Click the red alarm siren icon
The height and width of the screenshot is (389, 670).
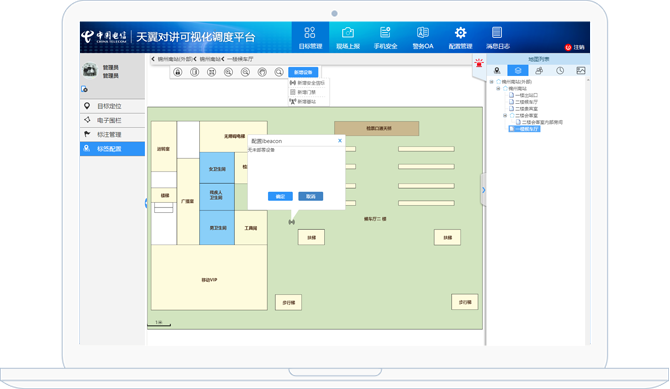479,63
